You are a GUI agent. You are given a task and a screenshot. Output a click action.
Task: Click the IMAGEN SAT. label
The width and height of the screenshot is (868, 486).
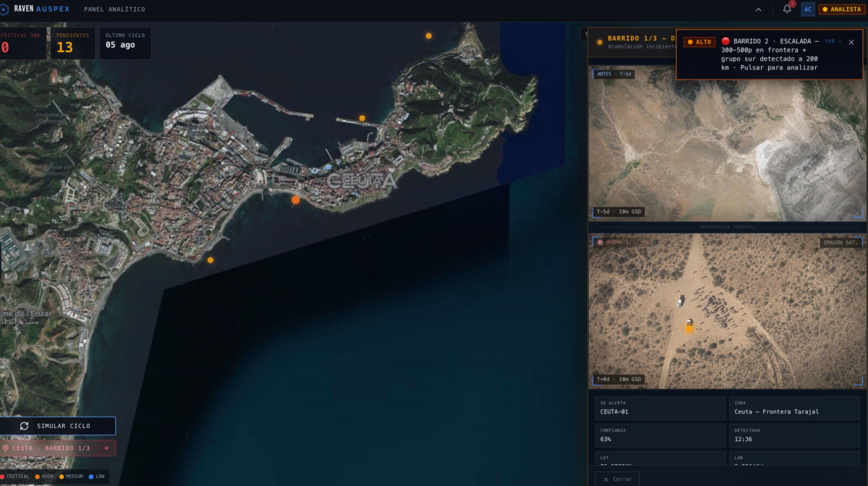pyautogui.click(x=841, y=242)
